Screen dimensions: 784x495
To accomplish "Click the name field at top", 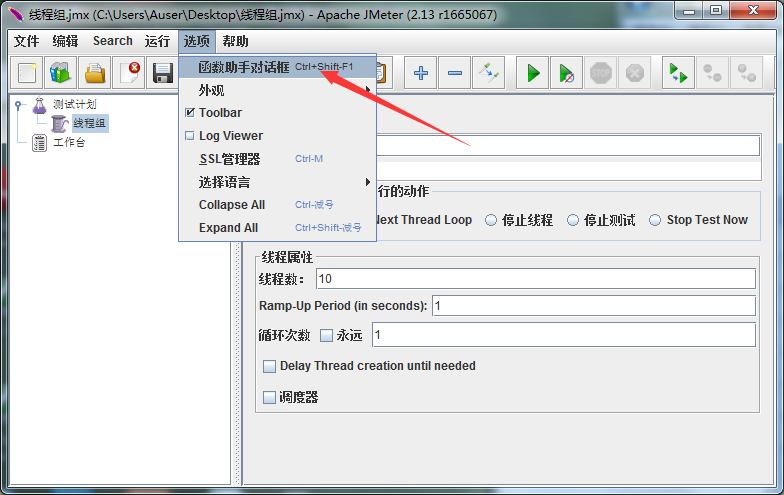I will [568, 145].
